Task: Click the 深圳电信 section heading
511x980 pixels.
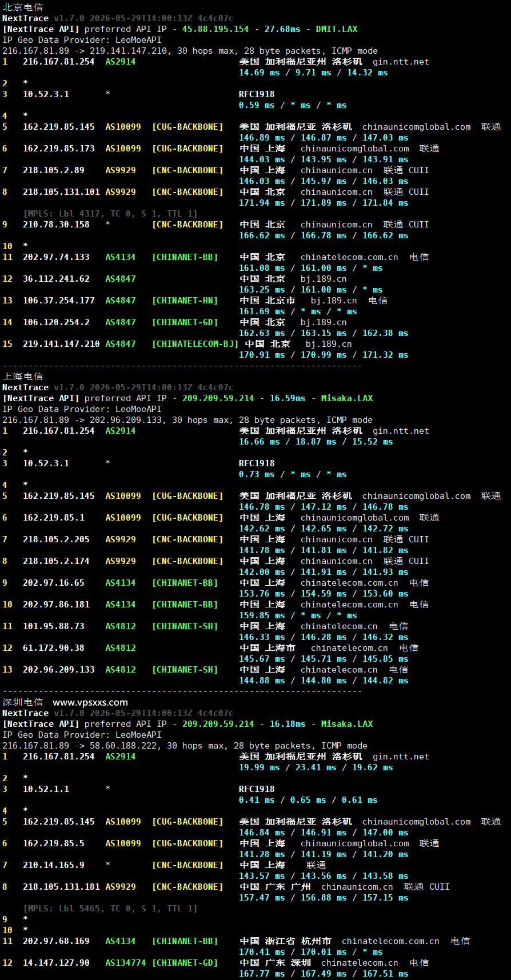Action: (22, 702)
